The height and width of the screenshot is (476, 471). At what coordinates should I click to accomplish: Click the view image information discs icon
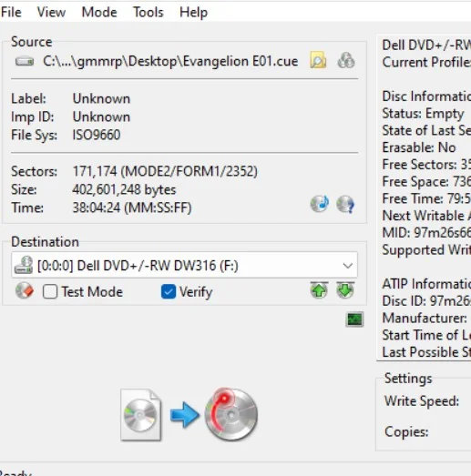click(x=346, y=60)
